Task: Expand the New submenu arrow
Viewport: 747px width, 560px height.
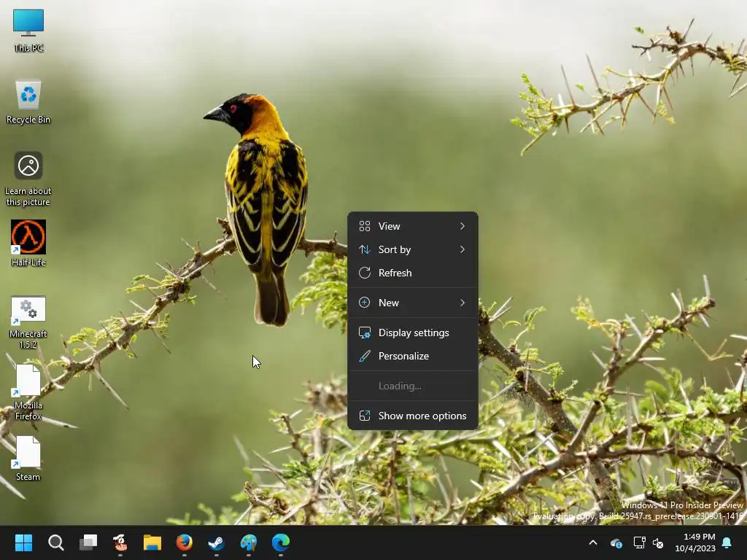Action: tap(462, 303)
